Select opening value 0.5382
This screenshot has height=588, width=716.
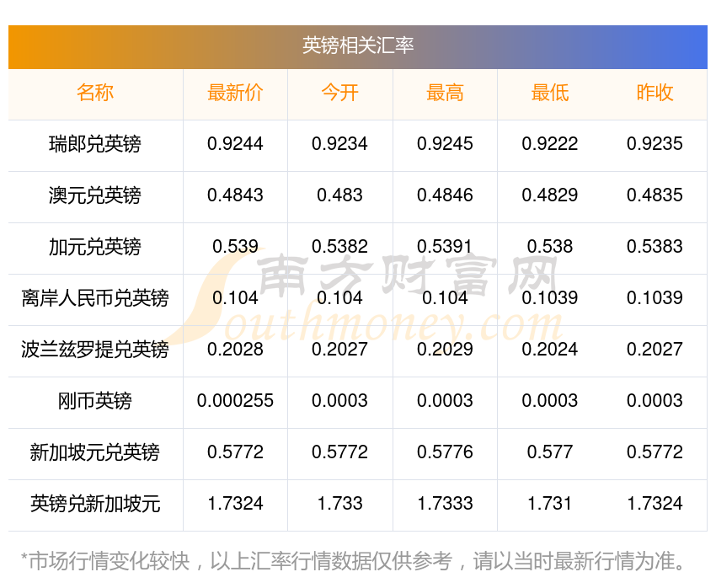click(x=339, y=247)
